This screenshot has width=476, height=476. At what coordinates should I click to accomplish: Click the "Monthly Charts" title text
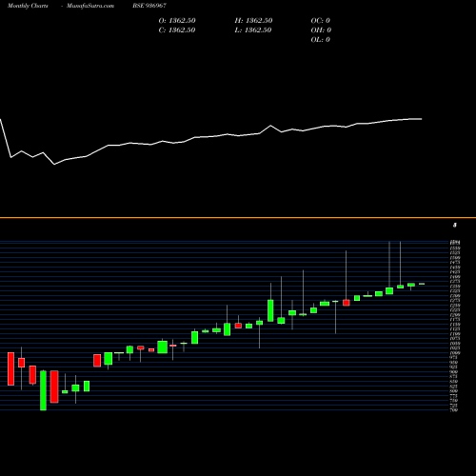[x=28, y=6]
